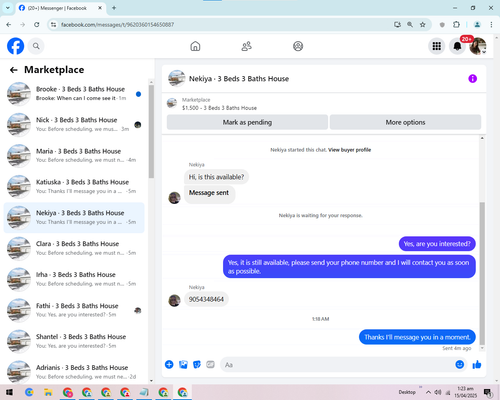Open Fathi's 3 Beds 3 Baths House chat
500x400 pixels.
tap(74, 310)
